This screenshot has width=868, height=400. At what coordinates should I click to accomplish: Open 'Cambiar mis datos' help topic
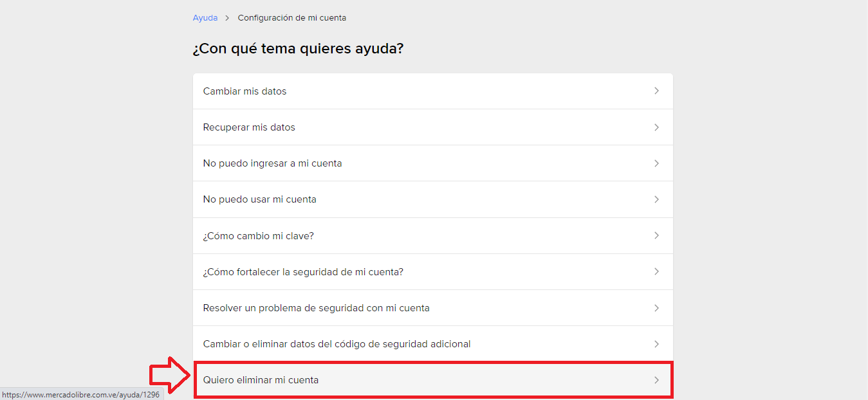click(x=433, y=91)
